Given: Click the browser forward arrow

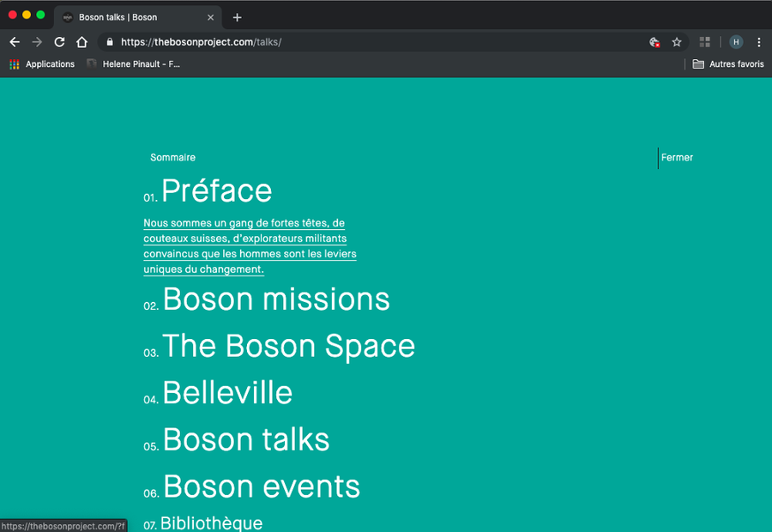Looking at the screenshot, I should (x=37, y=42).
